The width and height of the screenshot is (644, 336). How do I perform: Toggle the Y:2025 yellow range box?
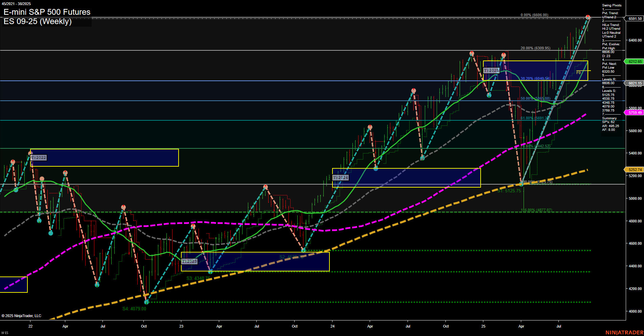pos(492,71)
